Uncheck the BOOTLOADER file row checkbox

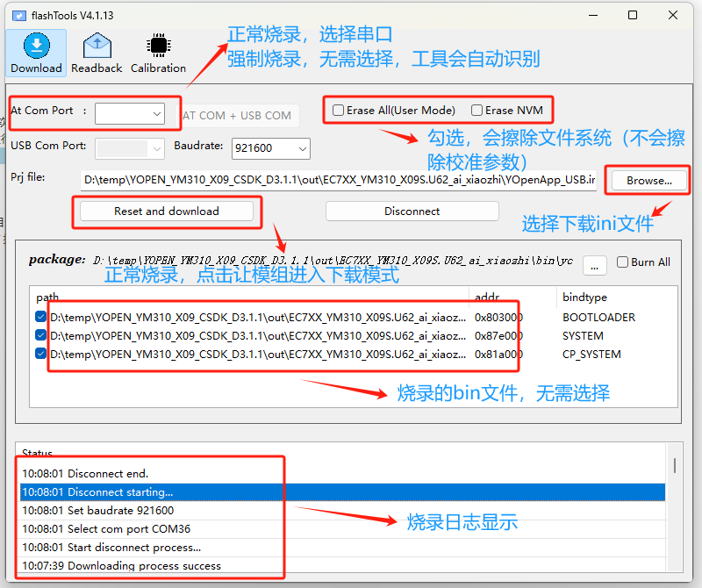click(40, 317)
